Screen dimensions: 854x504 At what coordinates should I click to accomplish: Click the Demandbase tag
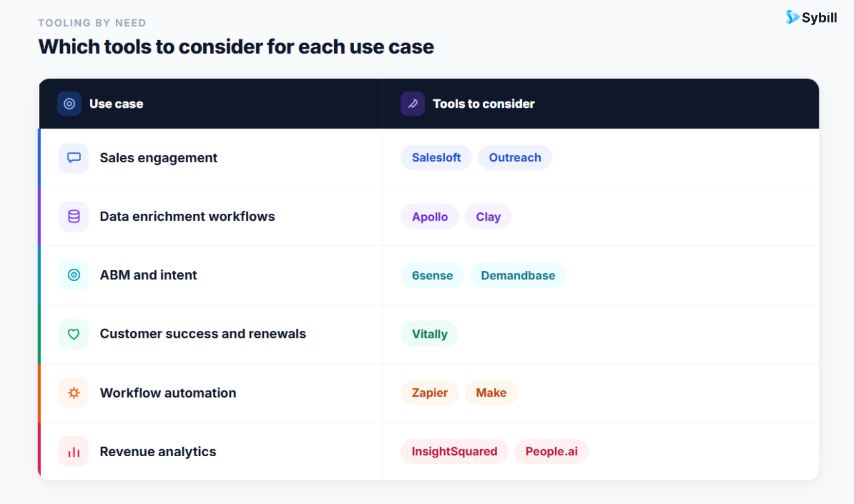518,275
